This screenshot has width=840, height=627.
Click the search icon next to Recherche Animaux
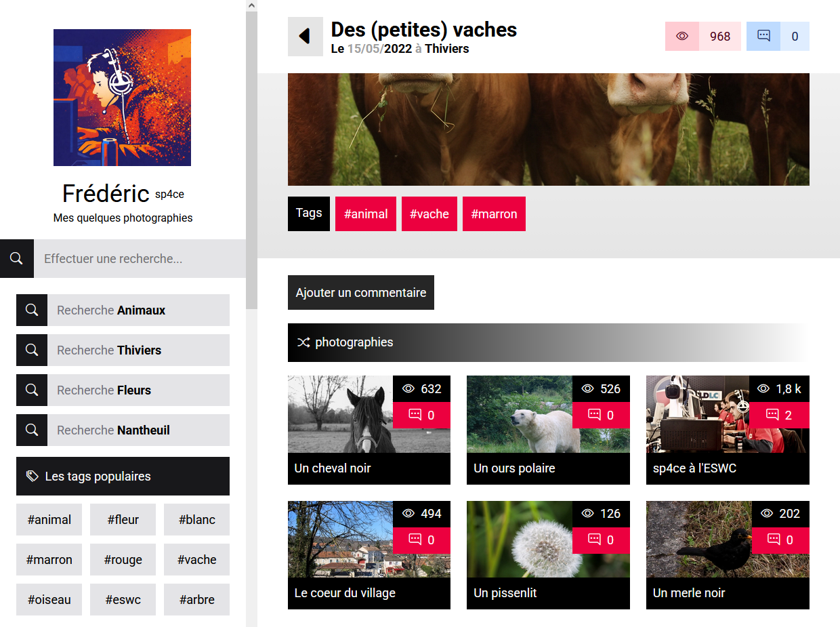click(x=32, y=310)
